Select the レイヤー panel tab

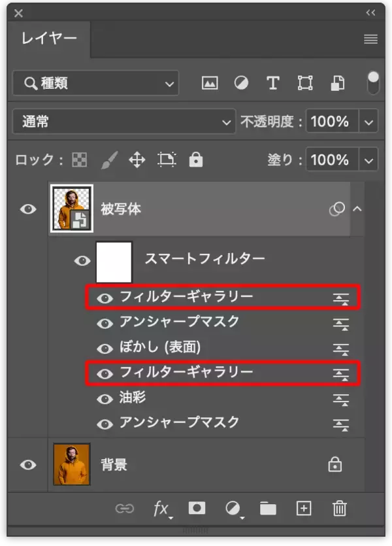(x=49, y=39)
